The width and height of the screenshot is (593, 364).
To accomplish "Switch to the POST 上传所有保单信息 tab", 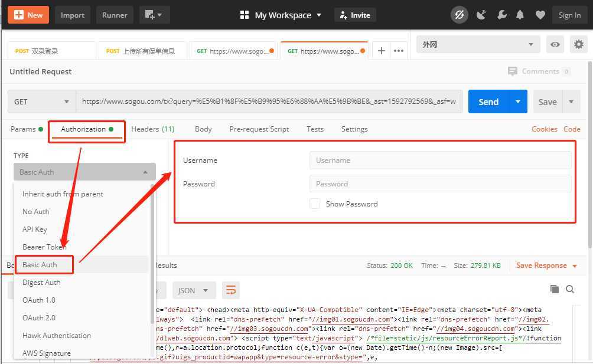I will (x=142, y=51).
